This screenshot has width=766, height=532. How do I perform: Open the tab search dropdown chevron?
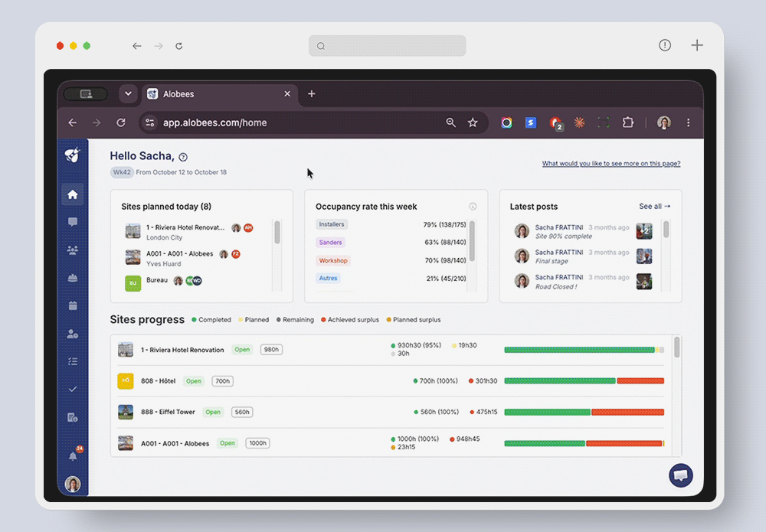[128, 93]
